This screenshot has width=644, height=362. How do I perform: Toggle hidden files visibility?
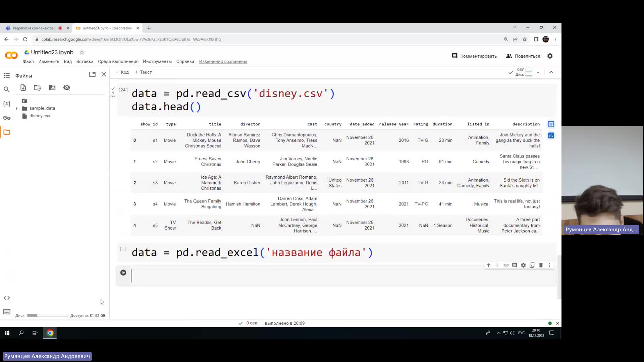pos(67,88)
